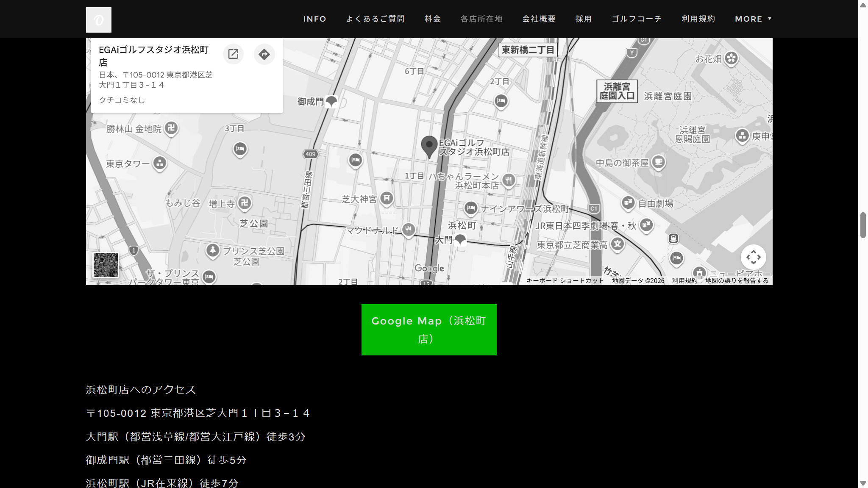The height and width of the screenshot is (488, 868).
Task: Click the ザ・プリンス パークタワー hotel icon
Action: pos(209,277)
